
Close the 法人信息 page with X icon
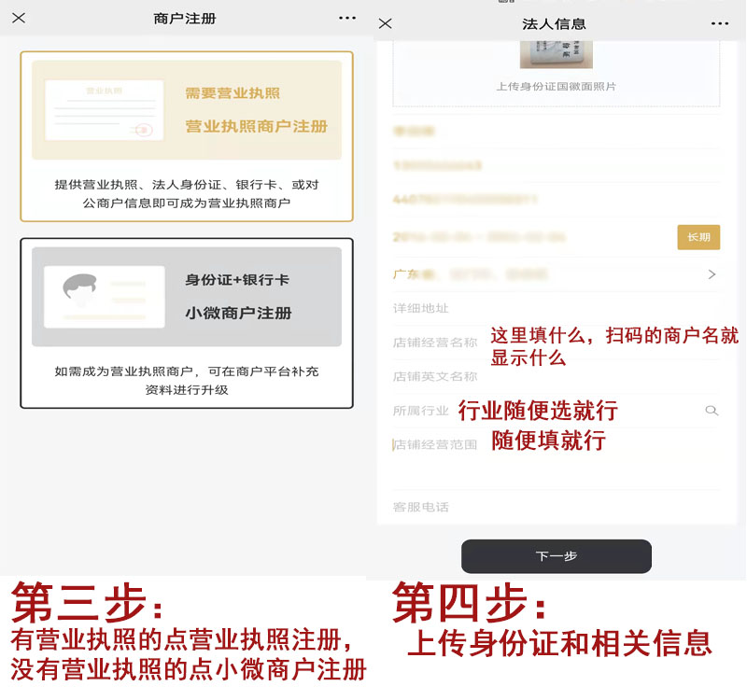385,23
